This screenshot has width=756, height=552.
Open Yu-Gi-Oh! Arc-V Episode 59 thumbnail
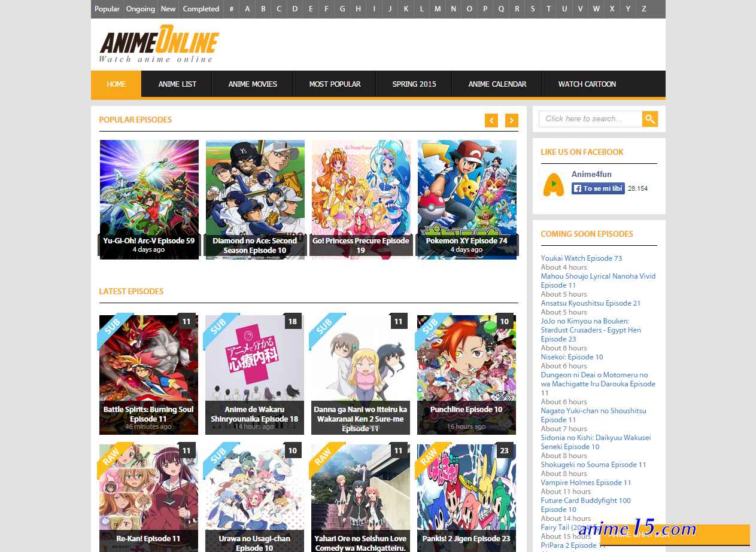click(149, 200)
